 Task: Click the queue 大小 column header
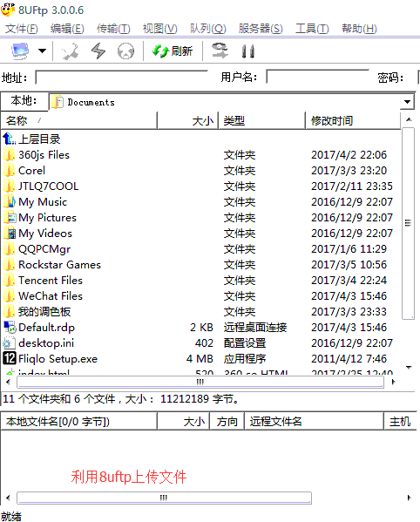[x=183, y=422]
